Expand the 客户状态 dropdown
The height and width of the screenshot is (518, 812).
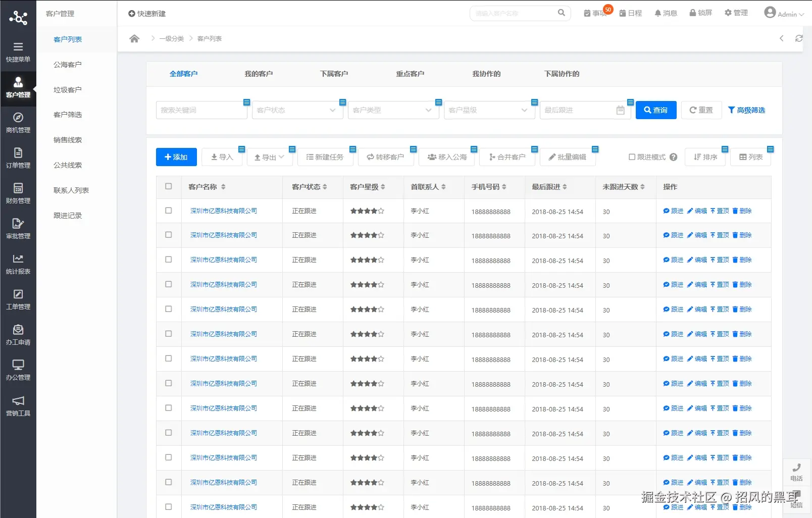tap(297, 110)
